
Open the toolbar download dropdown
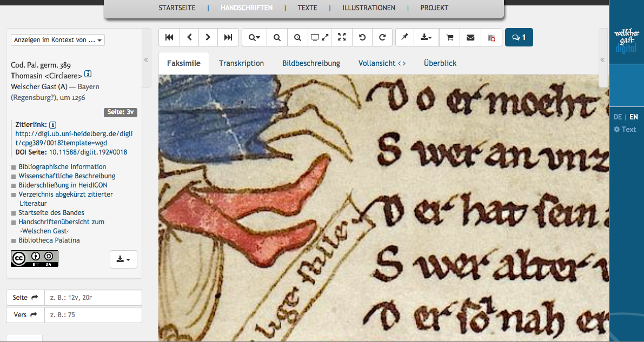[x=426, y=37]
